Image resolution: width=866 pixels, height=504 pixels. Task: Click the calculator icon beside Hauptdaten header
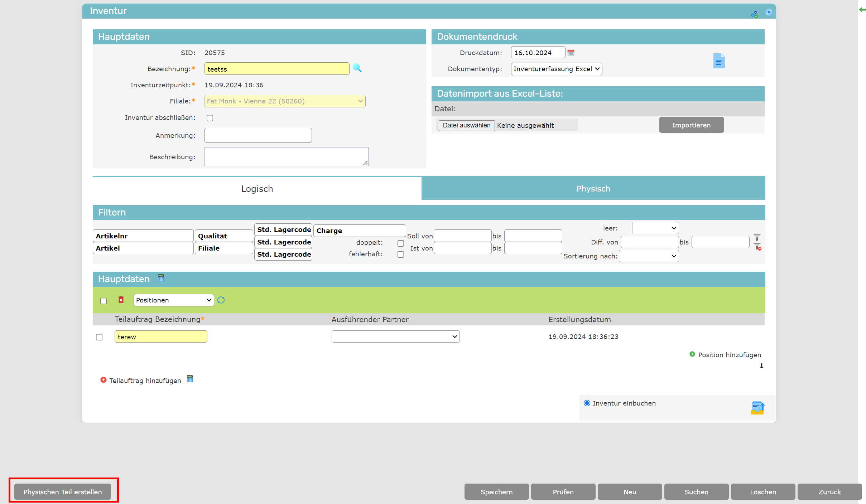tap(161, 278)
